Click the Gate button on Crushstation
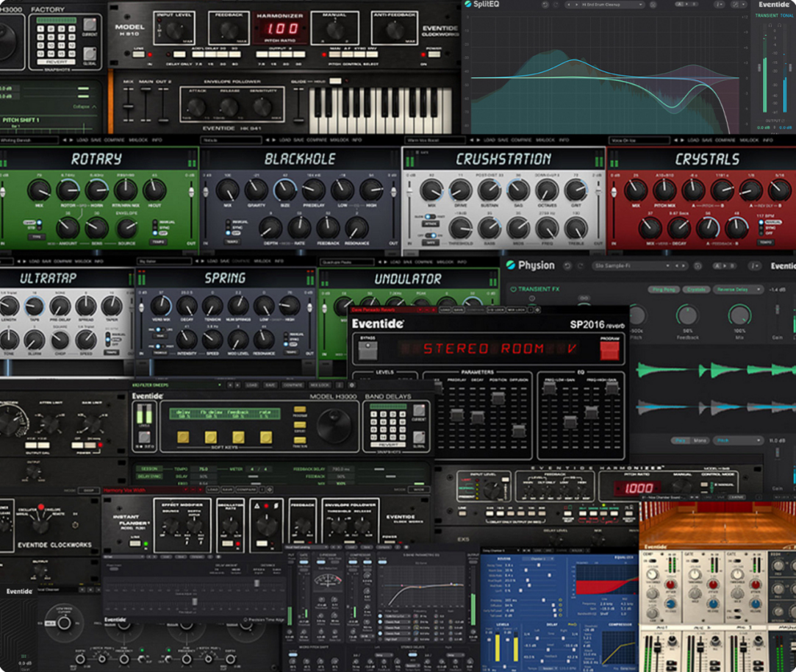 tap(430, 243)
